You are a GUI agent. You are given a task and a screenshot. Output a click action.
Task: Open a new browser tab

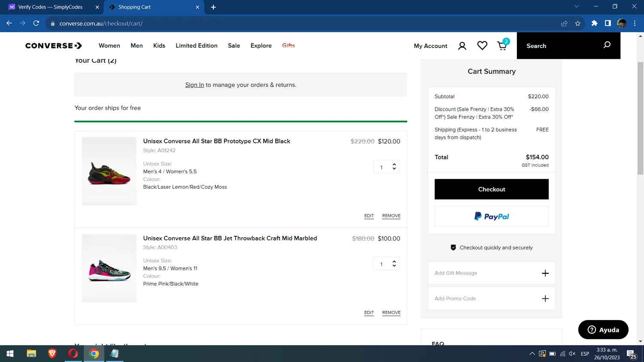click(213, 7)
